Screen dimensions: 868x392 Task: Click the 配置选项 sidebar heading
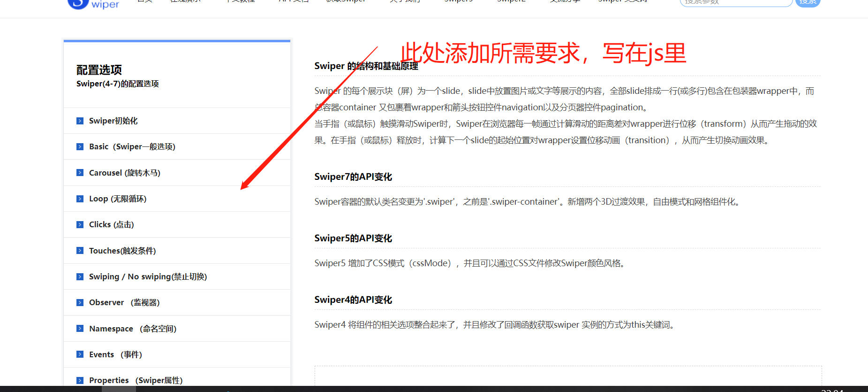click(99, 70)
